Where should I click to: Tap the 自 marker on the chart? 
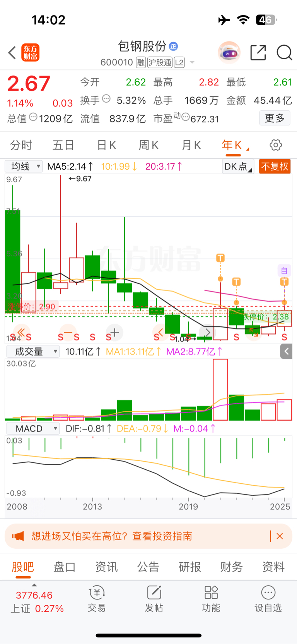(x=284, y=270)
